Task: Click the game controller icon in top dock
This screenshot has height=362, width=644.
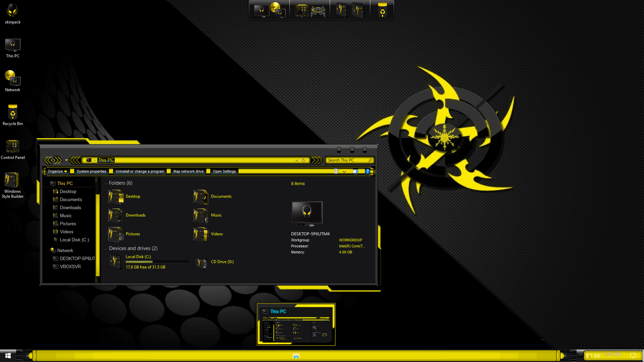Action: [318, 11]
